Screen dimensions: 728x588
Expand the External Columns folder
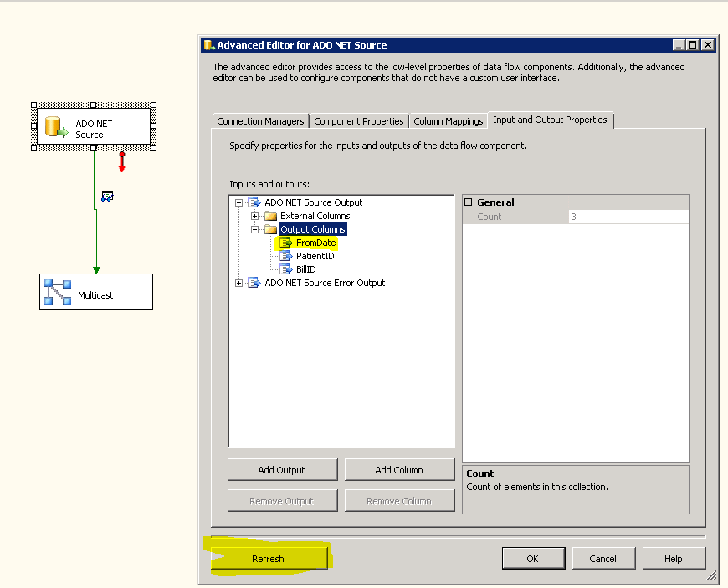[255, 216]
